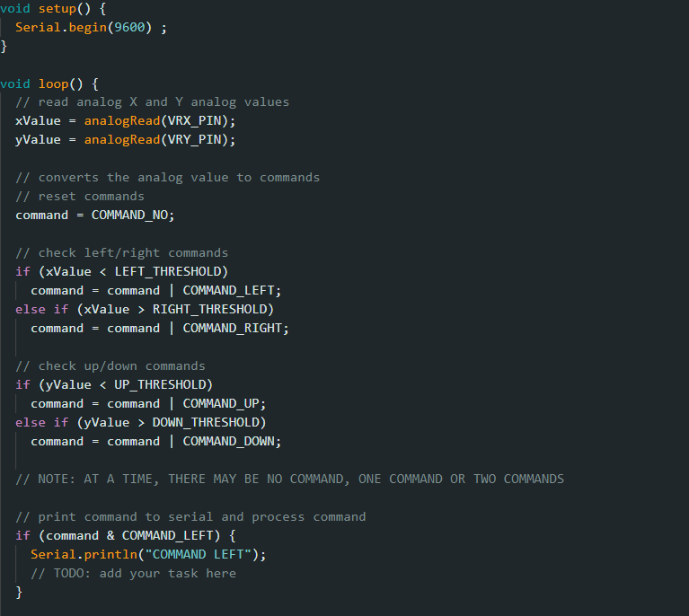Click 'else if (yValue > DOWN_THRESHOLD)' line

click(141, 423)
